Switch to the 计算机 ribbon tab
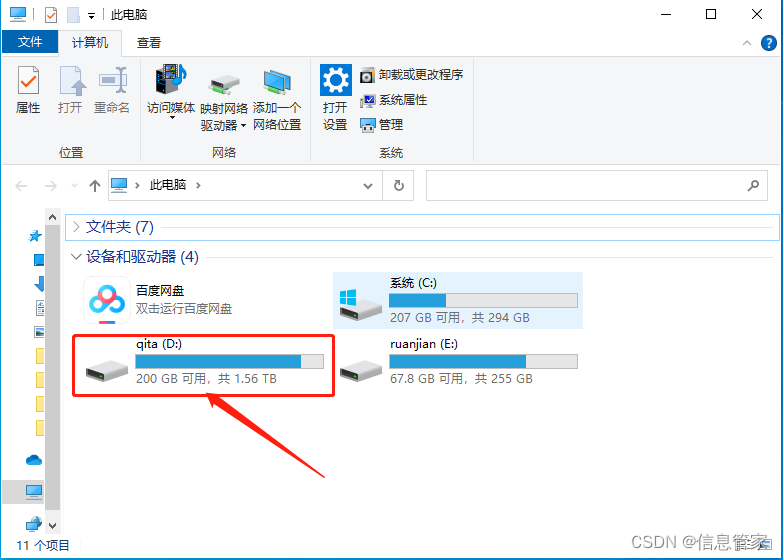This screenshot has height=560, width=783. (x=90, y=42)
